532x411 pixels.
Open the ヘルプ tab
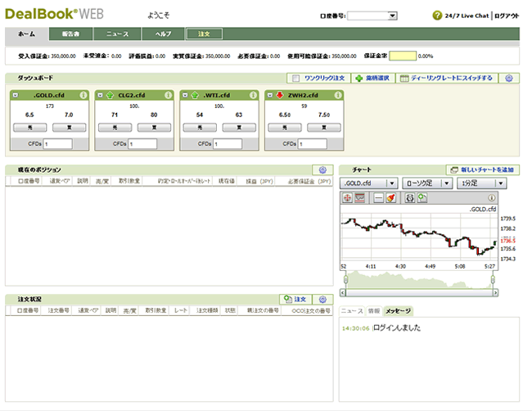(x=163, y=34)
